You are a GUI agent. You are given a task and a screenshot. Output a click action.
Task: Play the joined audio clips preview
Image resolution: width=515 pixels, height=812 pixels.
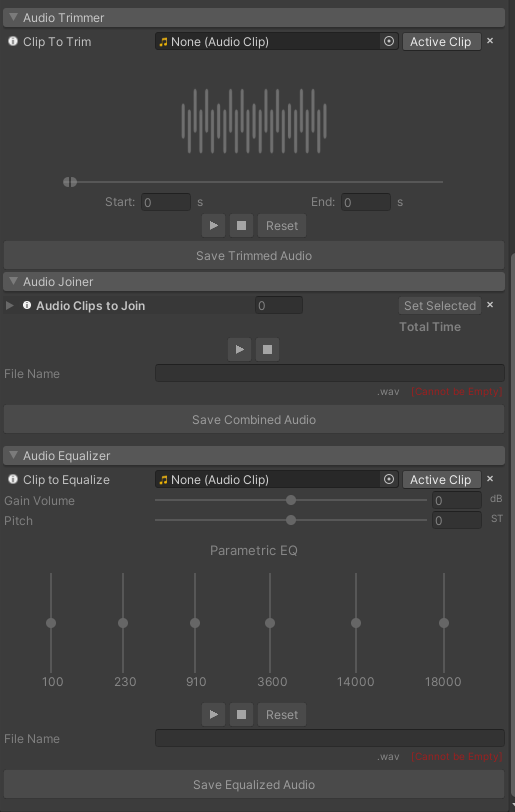(239, 350)
